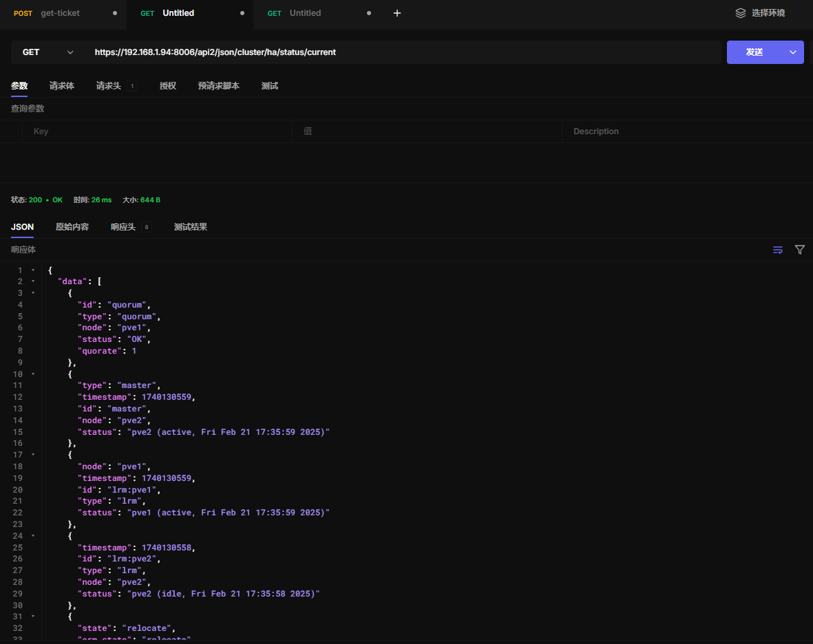Click the wrap lines icon in response body
The height and width of the screenshot is (644, 813).
point(778,250)
